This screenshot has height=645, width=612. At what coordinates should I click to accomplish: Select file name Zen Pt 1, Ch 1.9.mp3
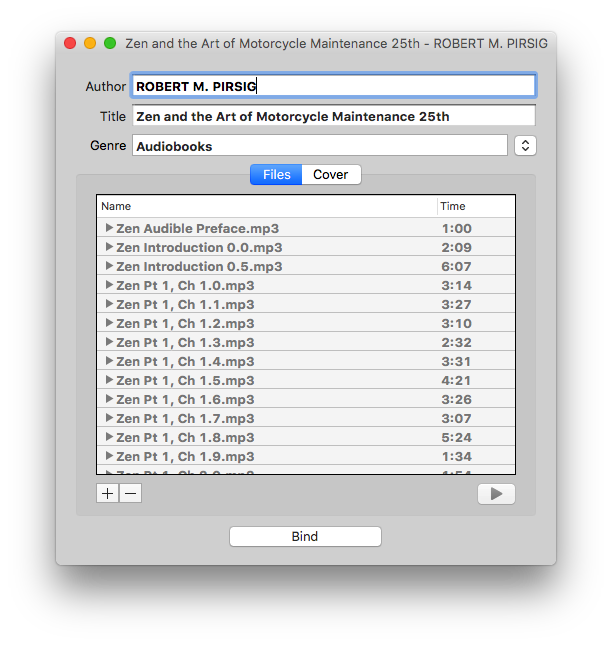[x=185, y=456]
